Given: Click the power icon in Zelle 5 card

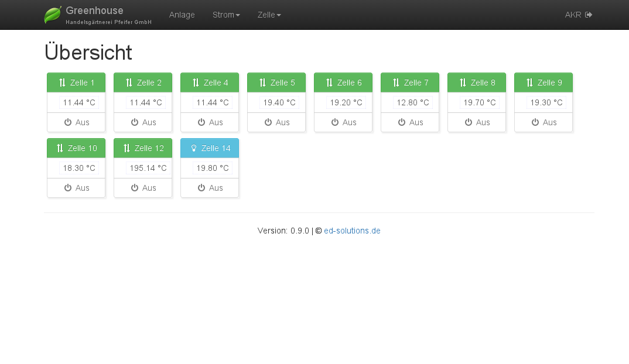Looking at the screenshot, I should click(268, 122).
